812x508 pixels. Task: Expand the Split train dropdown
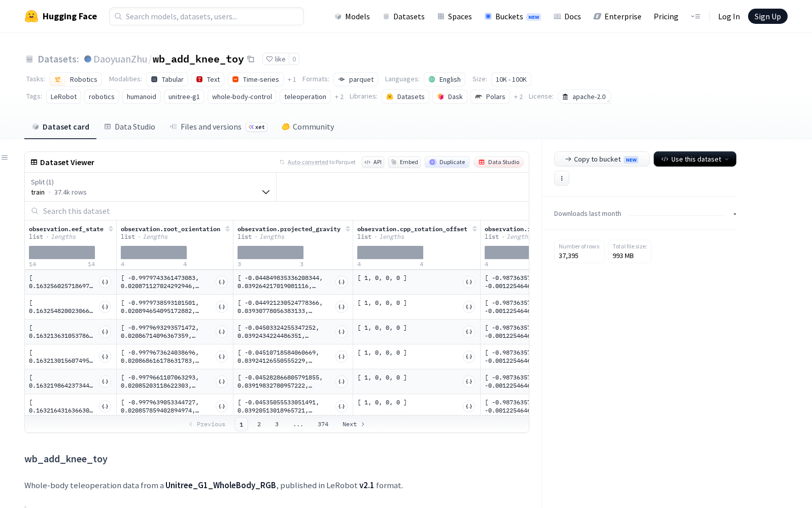pos(151,187)
